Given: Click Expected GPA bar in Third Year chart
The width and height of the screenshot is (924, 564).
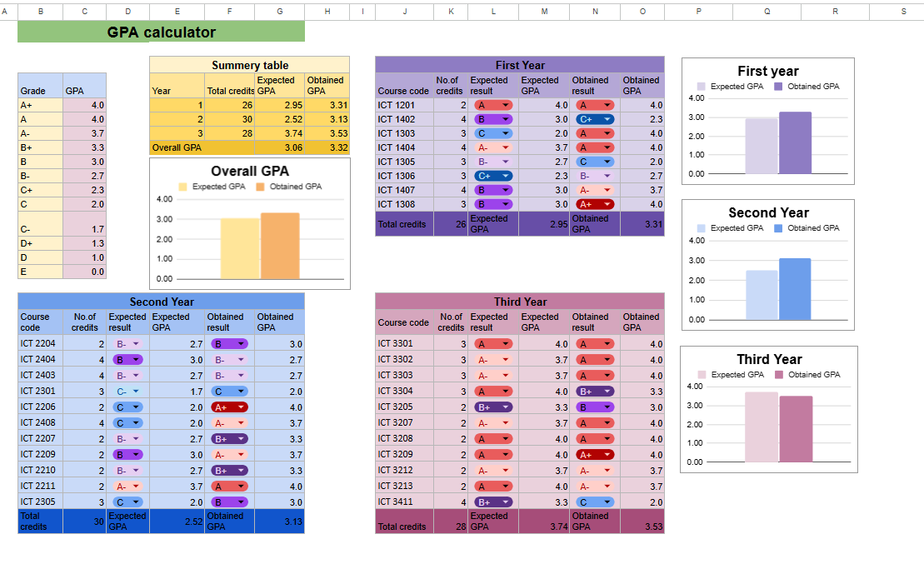Looking at the screenshot, I should [x=762, y=427].
